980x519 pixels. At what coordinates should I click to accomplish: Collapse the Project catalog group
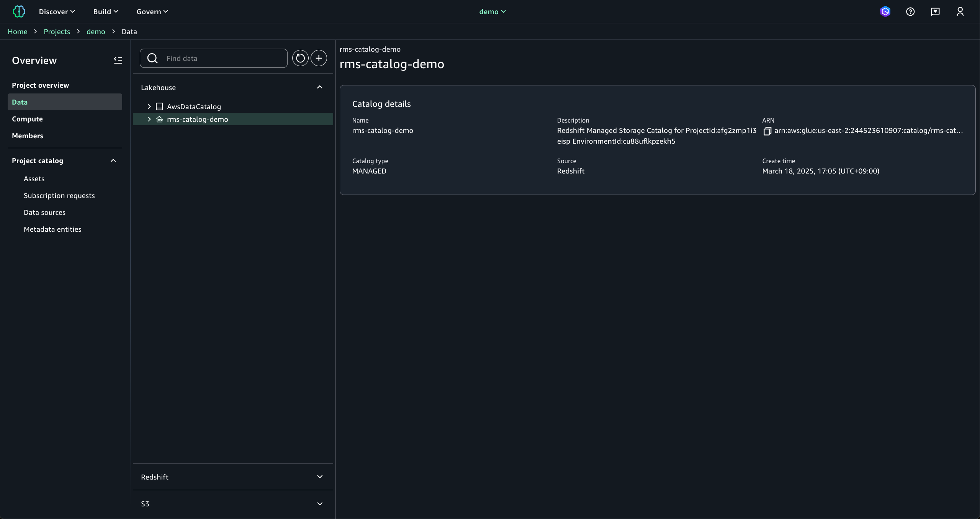[113, 160]
